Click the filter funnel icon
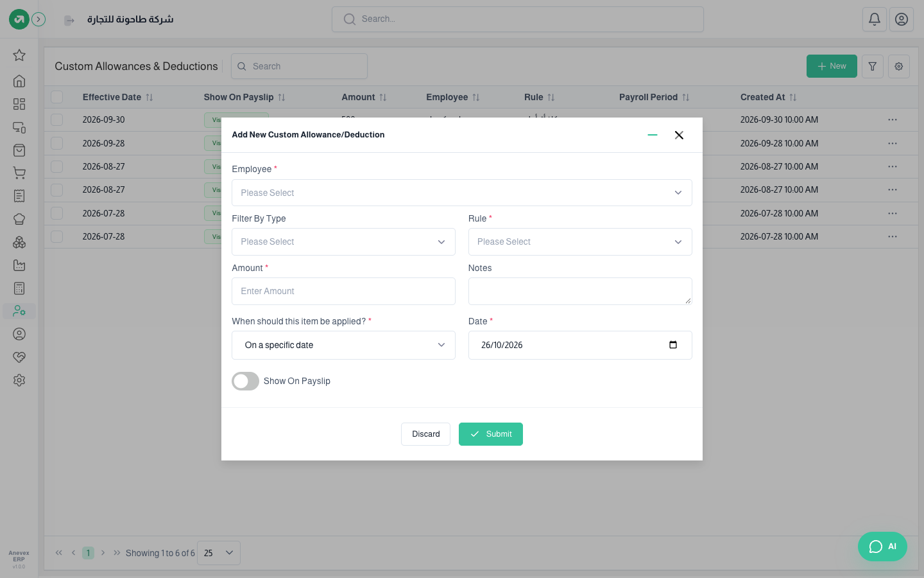This screenshot has width=924, height=578. 873,66
